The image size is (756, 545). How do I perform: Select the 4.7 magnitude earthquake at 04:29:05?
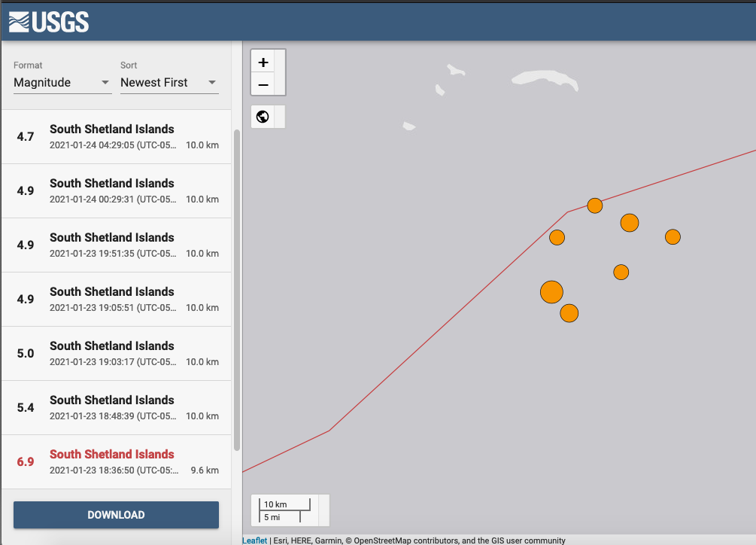coord(116,136)
